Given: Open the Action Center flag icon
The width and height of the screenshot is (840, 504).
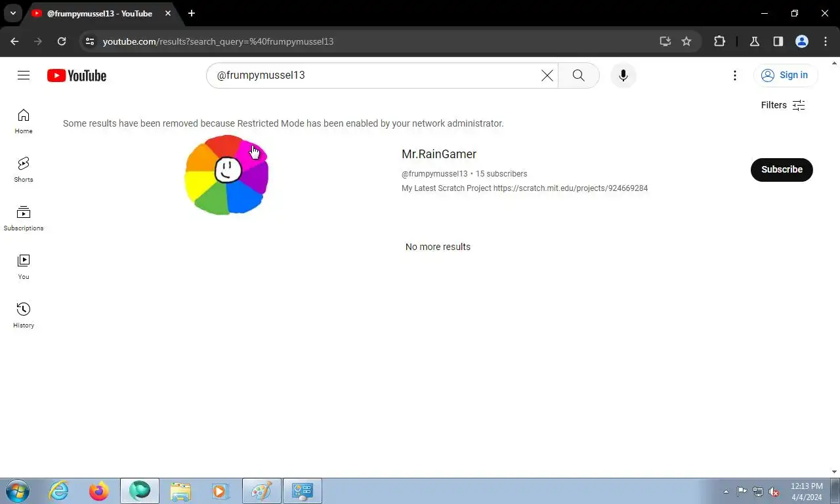Looking at the screenshot, I should pyautogui.click(x=742, y=492).
